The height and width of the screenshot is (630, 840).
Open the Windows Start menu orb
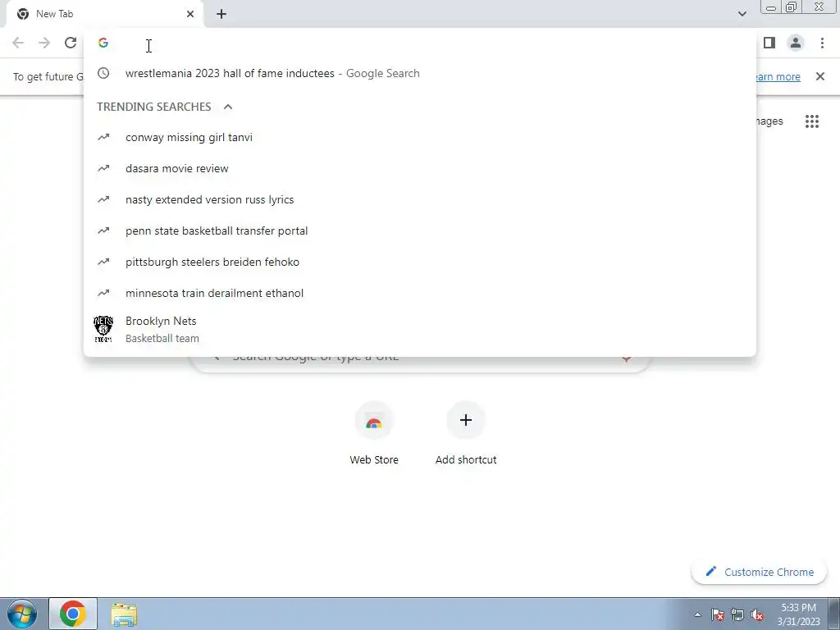pyautogui.click(x=22, y=614)
